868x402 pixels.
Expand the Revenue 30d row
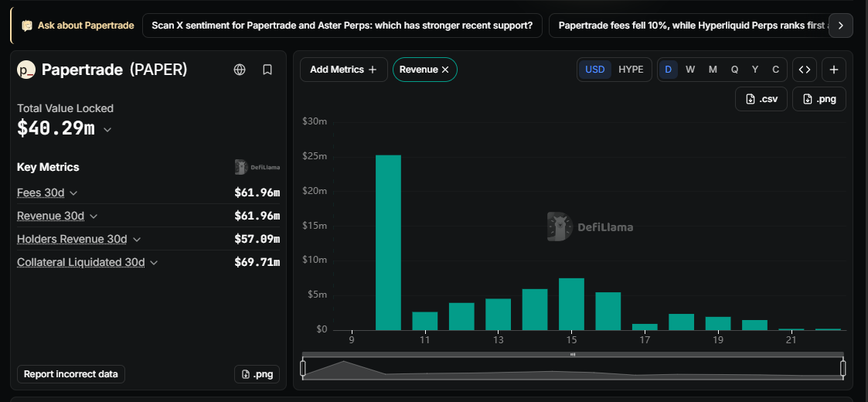coord(94,216)
